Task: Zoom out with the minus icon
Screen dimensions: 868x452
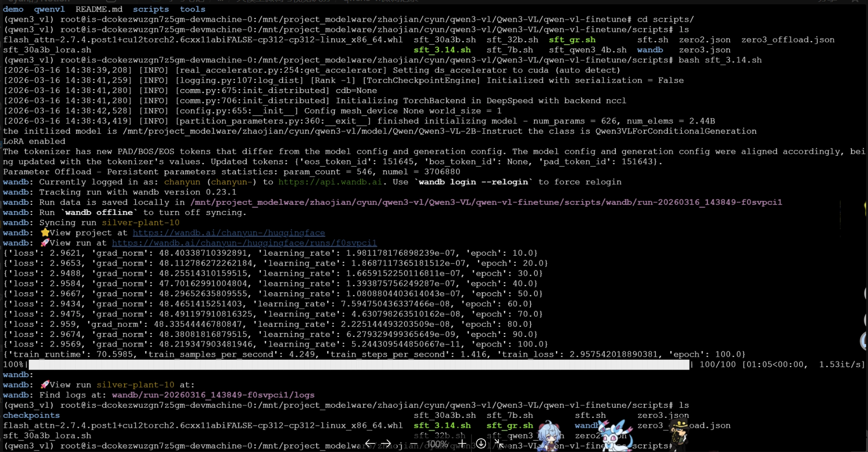Action: pyautogui.click(x=414, y=443)
